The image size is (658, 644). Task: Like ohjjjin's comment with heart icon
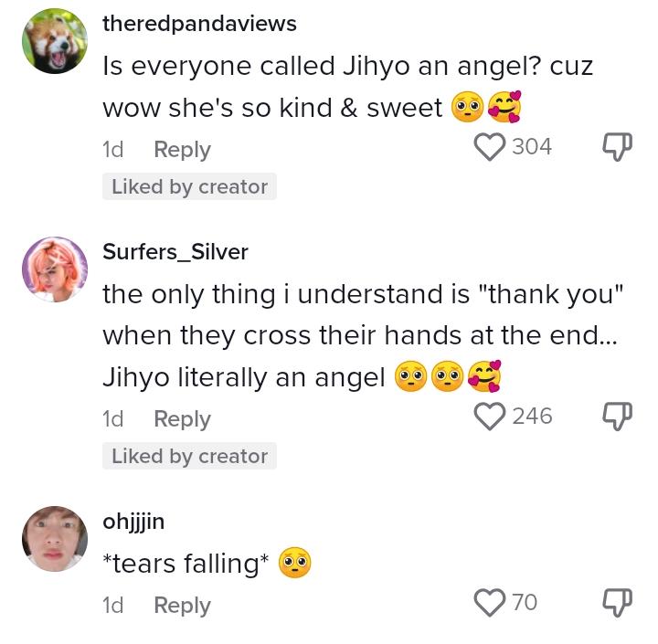coord(489,603)
